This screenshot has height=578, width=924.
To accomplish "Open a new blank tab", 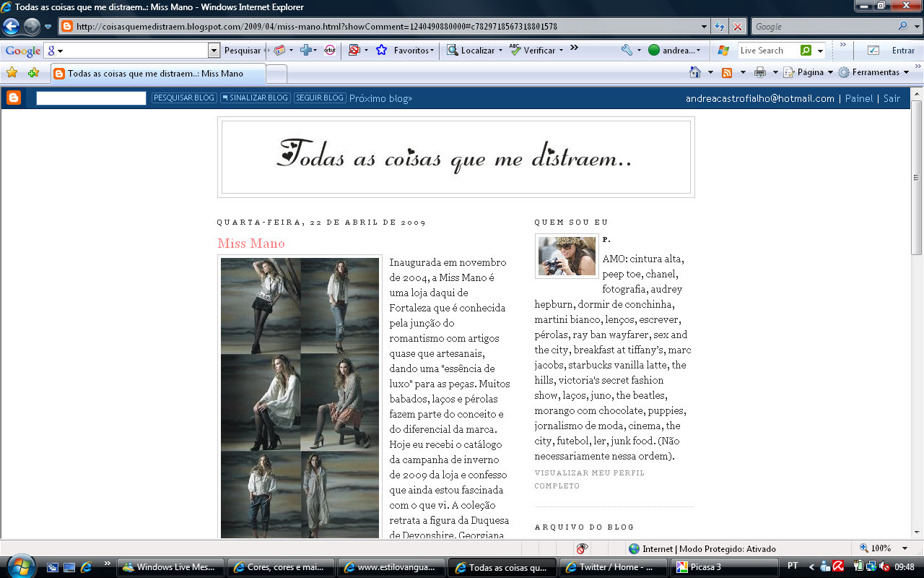I will (x=276, y=74).
